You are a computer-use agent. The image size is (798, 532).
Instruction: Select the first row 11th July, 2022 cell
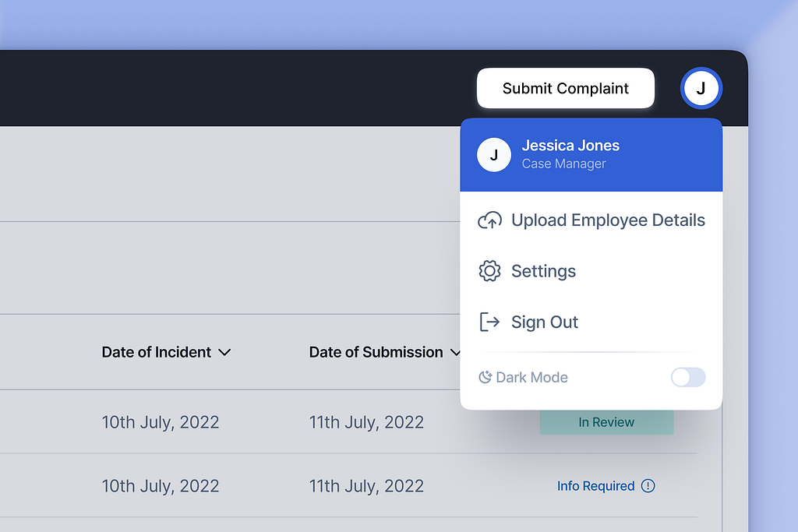(x=366, y=422)
